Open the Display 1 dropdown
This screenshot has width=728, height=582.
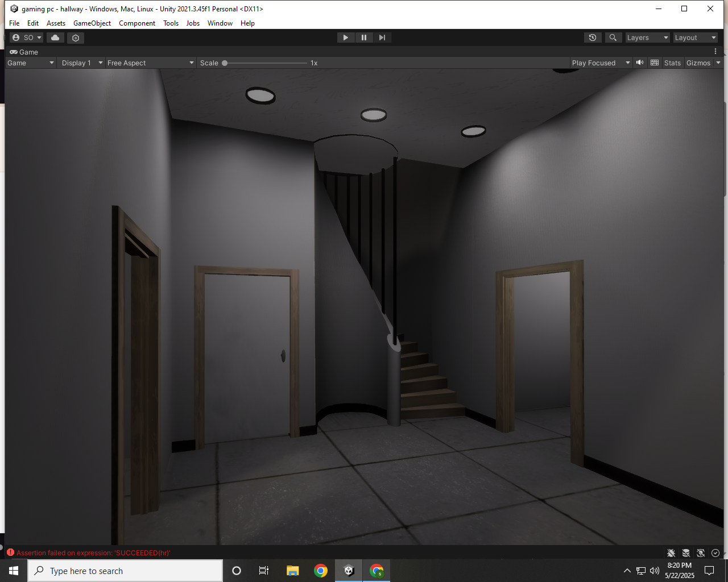tap(82, 63)
